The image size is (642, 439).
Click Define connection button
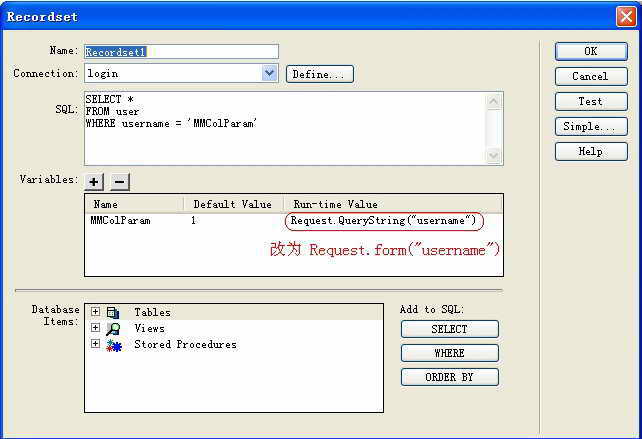(x=319, y=74)
